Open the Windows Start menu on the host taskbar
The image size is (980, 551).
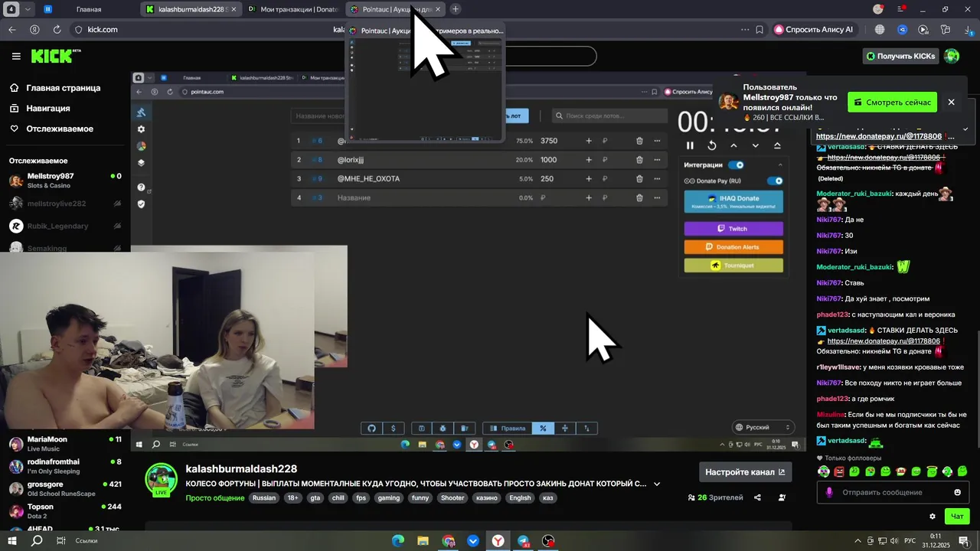[12, 541]
